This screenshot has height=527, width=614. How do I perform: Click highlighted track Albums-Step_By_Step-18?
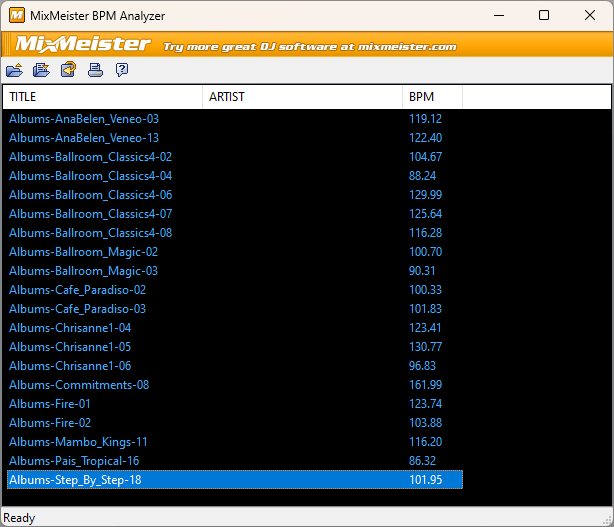(235, 480)
